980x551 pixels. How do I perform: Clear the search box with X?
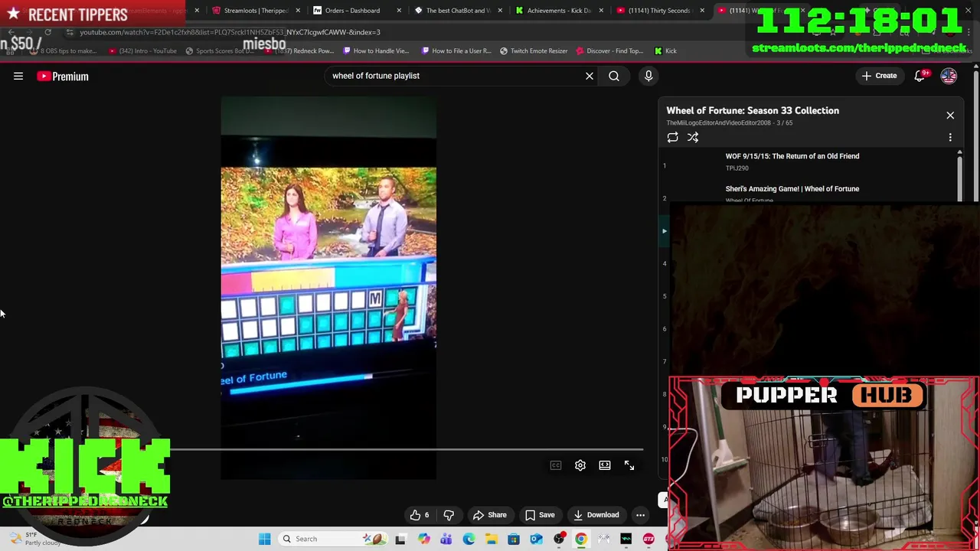point(590,76)
